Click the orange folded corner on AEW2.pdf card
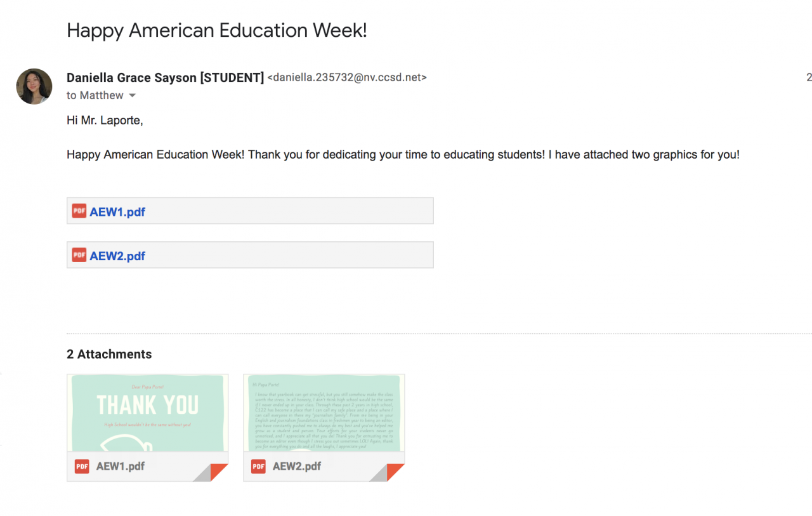This screenshot has height=516, width=812. [x=396, y=472]
